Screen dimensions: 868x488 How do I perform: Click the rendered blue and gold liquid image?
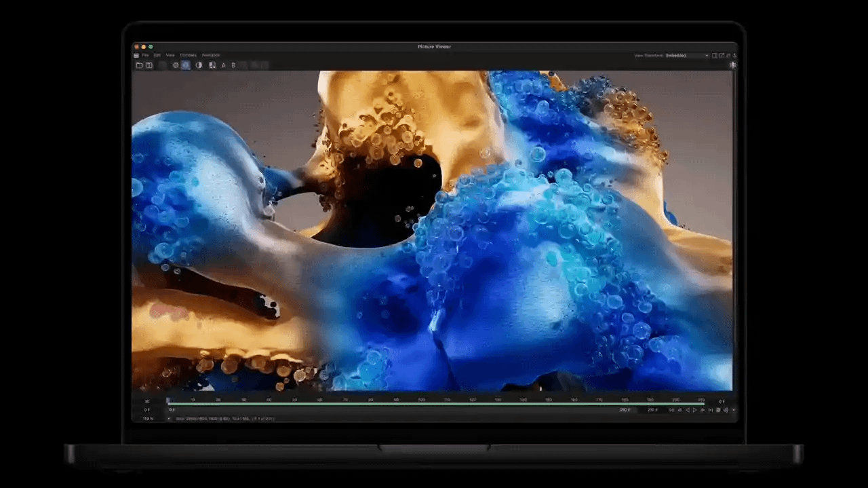tap(432, 231)
